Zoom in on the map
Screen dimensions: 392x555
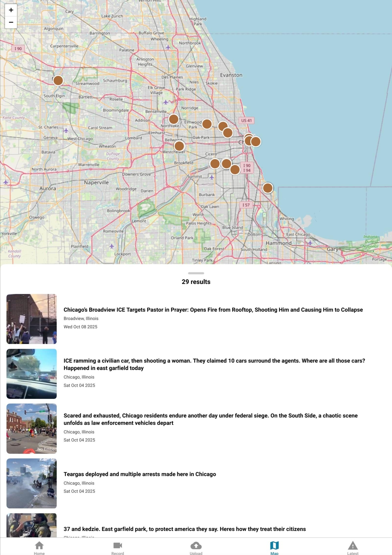point(11,10)
